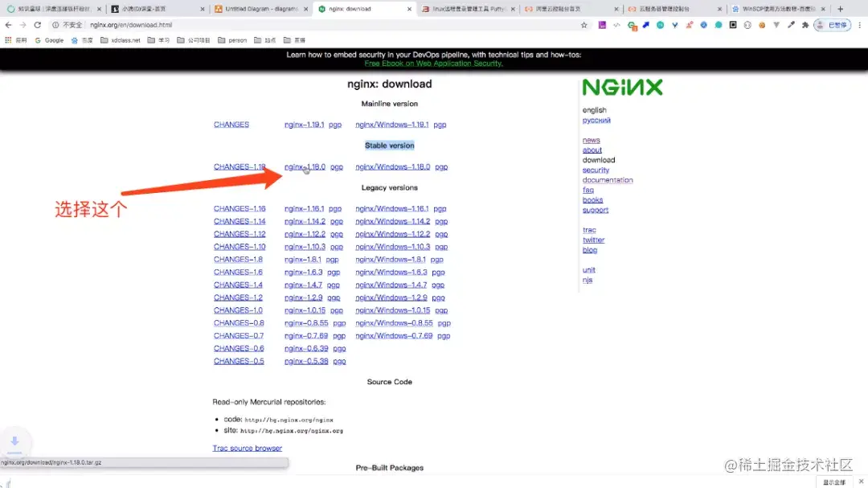868x488 pixels.
Task: Open the twitter sidebar link
Action: coord(593,240)
